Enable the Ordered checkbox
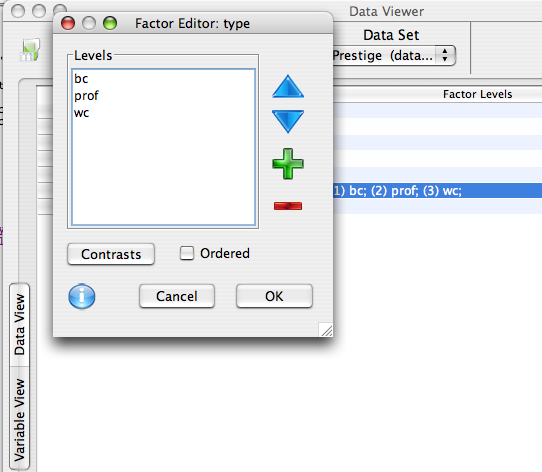 (187, 253)
